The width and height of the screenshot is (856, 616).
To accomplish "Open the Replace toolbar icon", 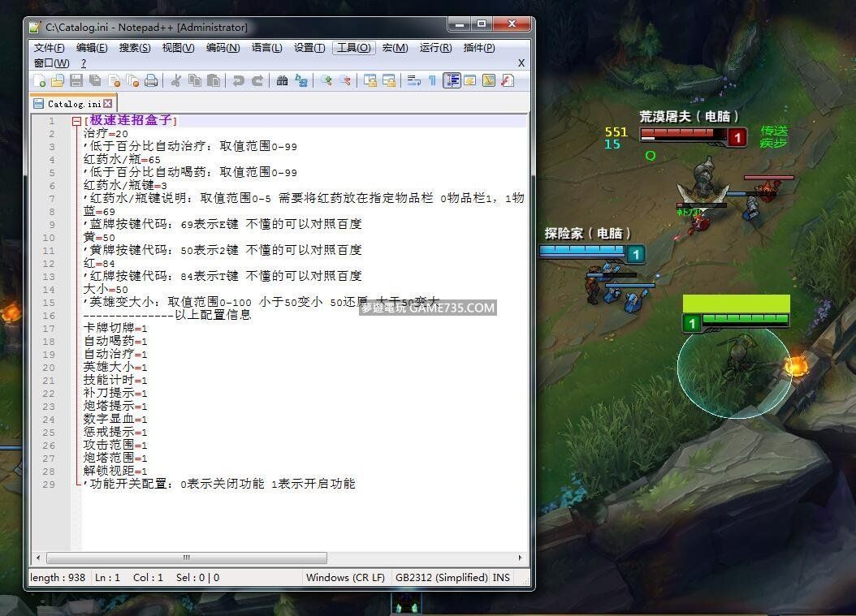I will [x=300, y=81].
